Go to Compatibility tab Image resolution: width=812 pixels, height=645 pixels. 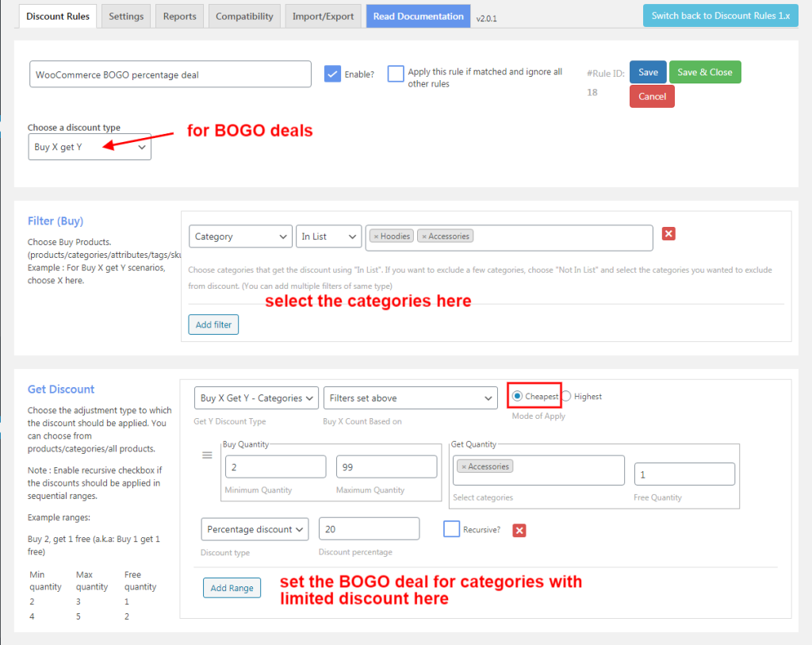(244, 16)
